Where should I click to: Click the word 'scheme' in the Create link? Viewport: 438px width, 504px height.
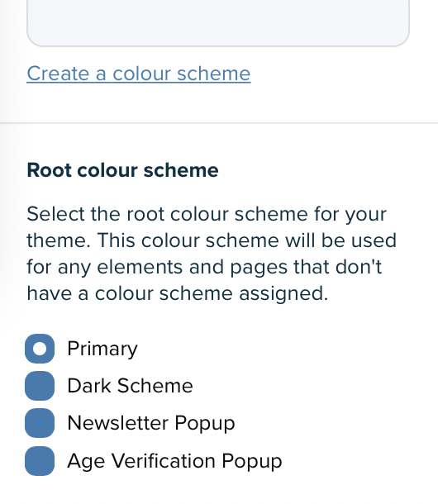(213, 74)
